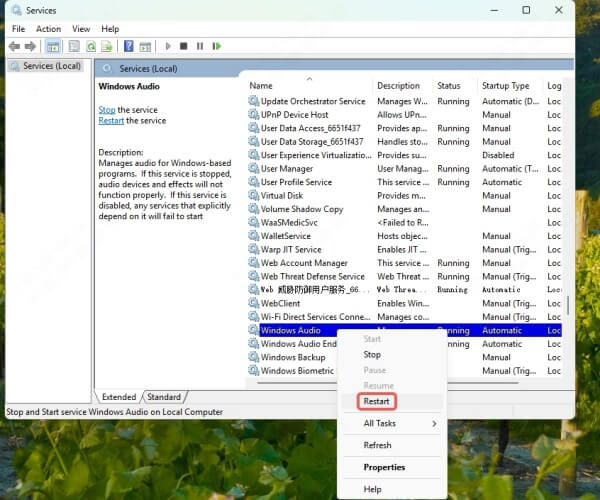This screenshot has width=600, height=500.
Task: Open the blue Help toolbar icon
Action: [129, 46]
